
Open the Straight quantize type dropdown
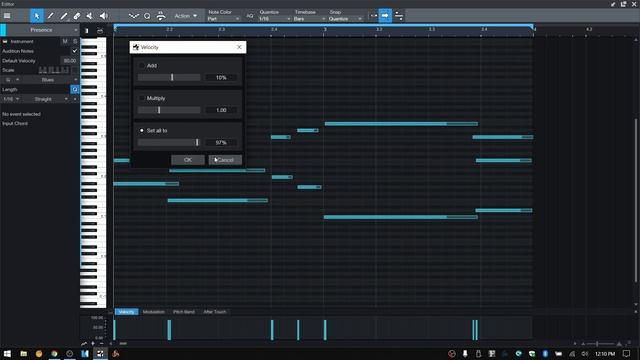pyautogui.click(x=46, y=99)
